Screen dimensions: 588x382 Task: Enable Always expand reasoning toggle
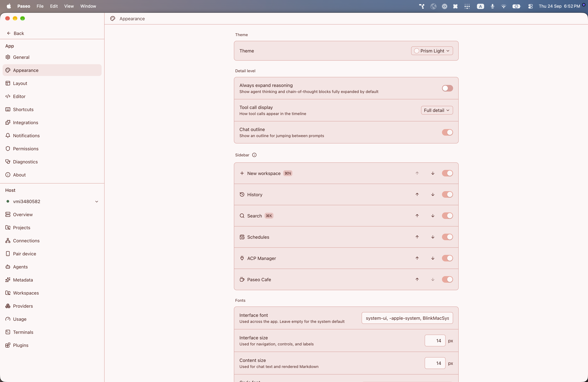(x=447, y=88)
